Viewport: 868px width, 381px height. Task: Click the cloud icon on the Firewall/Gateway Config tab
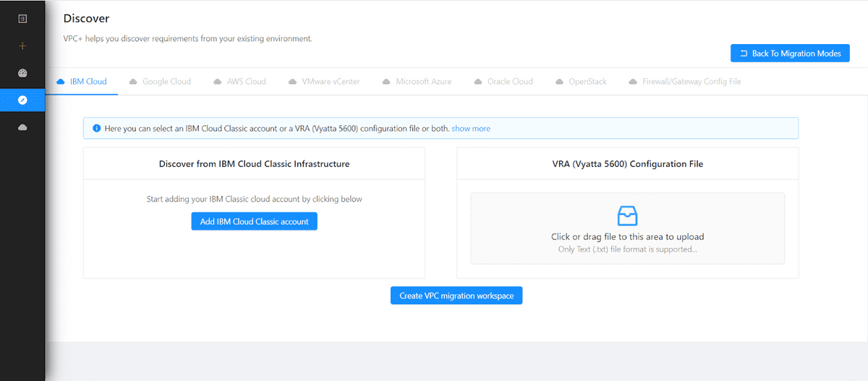633,82
